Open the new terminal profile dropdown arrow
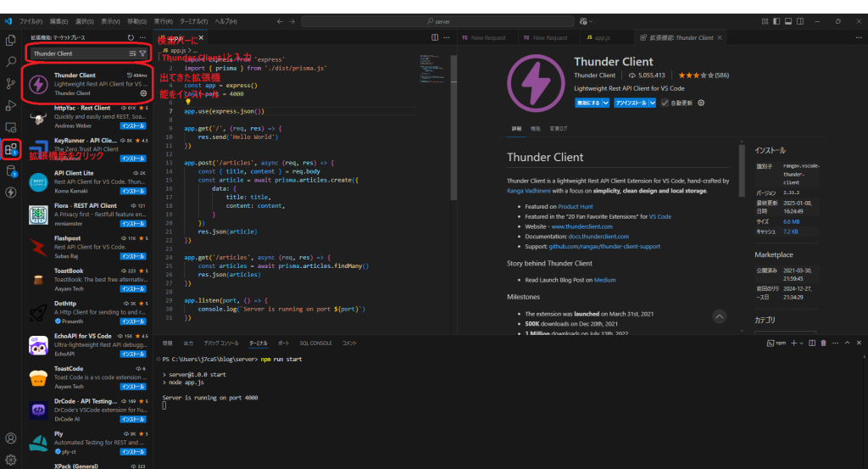The height and width of the screenshot is (469, 868). (800, 343)
